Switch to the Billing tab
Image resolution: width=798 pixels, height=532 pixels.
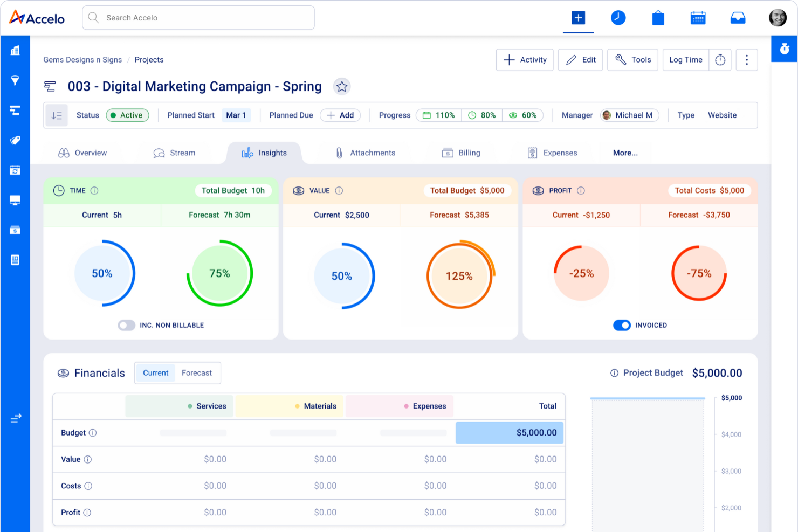(461, 153)
